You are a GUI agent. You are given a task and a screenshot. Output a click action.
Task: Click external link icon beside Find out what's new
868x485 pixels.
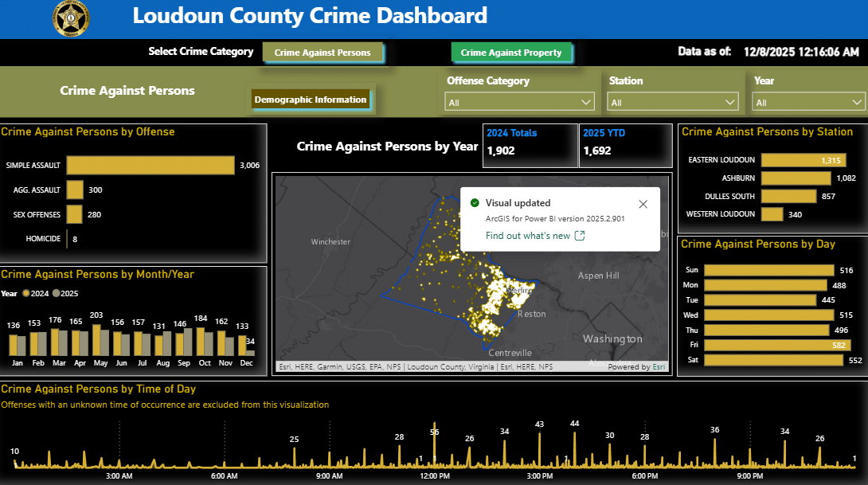(x=580, y=236)
